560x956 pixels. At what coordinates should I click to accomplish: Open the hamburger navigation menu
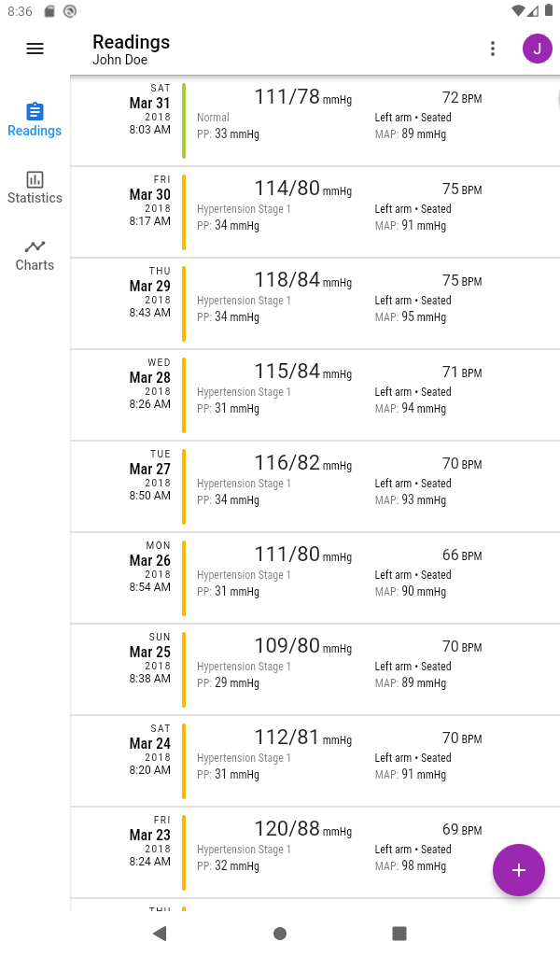[35, 49]
